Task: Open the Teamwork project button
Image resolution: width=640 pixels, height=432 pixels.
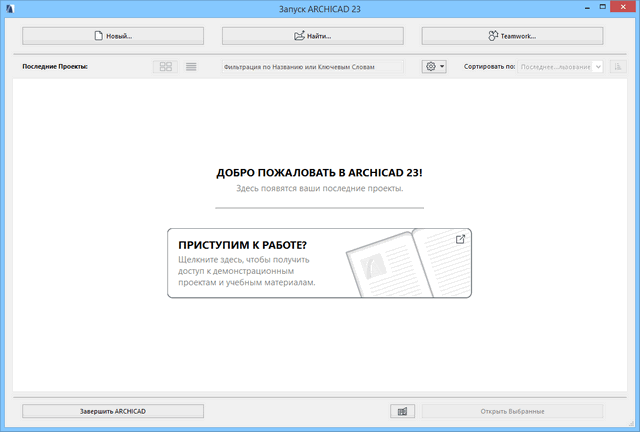Action: click(512, 36)
